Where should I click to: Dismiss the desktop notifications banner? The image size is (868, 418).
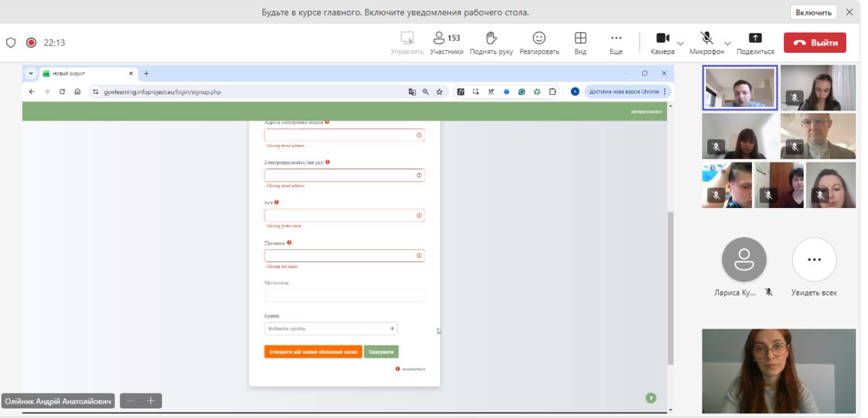pyautogui.click(x=849, y=12)
